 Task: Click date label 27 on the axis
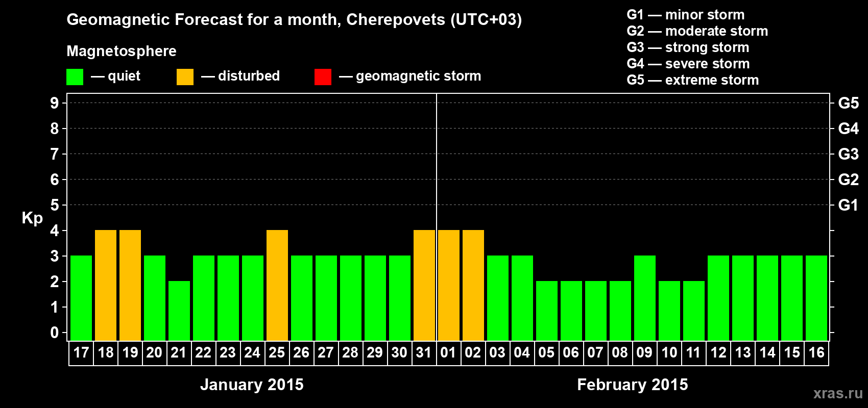326,353
